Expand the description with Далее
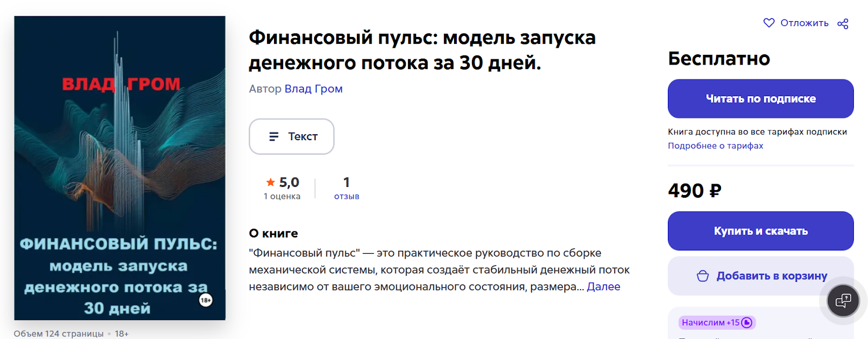 click(603, 286)
